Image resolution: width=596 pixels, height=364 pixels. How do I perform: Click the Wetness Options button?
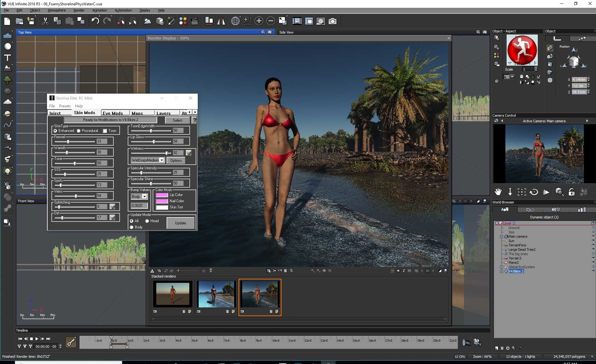(176, 160)
